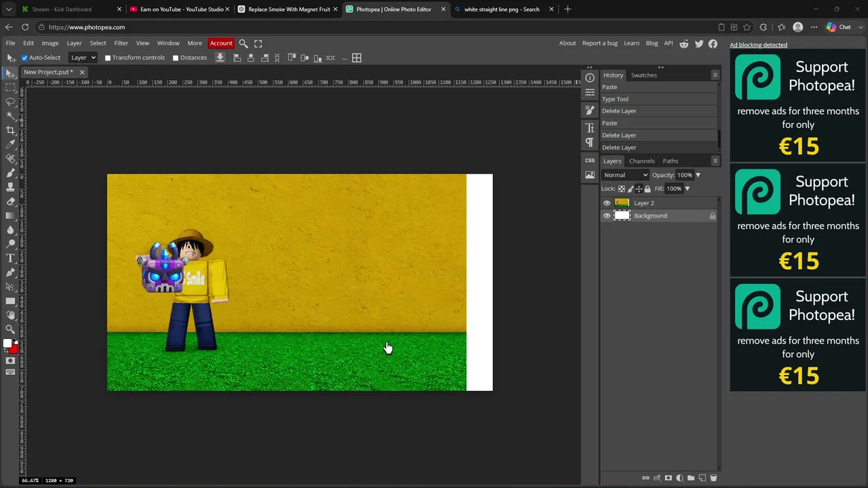Viewport: 868px width, 488px height.
Task: Open the Report a bug link
Action: click(599, 43)
